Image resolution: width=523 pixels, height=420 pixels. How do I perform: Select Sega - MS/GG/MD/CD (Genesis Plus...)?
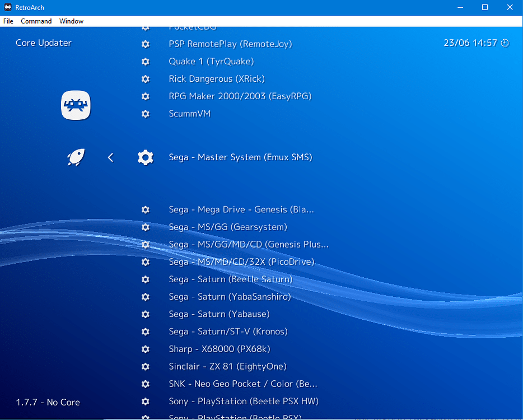249,244
